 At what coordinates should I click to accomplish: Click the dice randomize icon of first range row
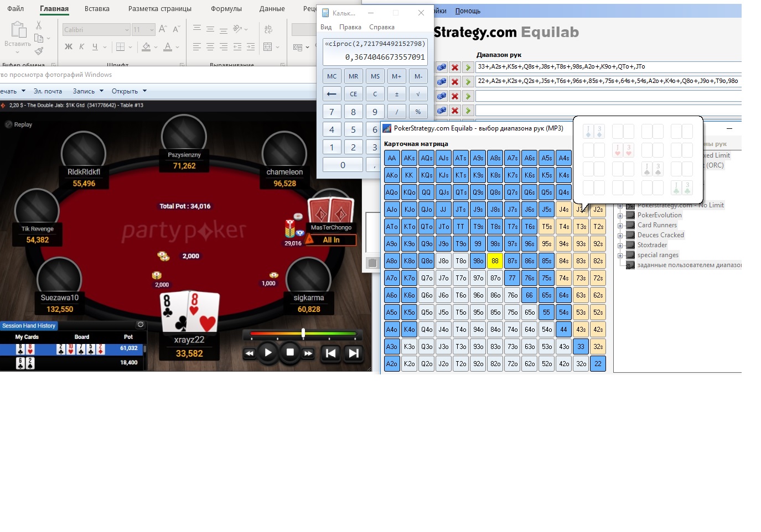(442, 67)
